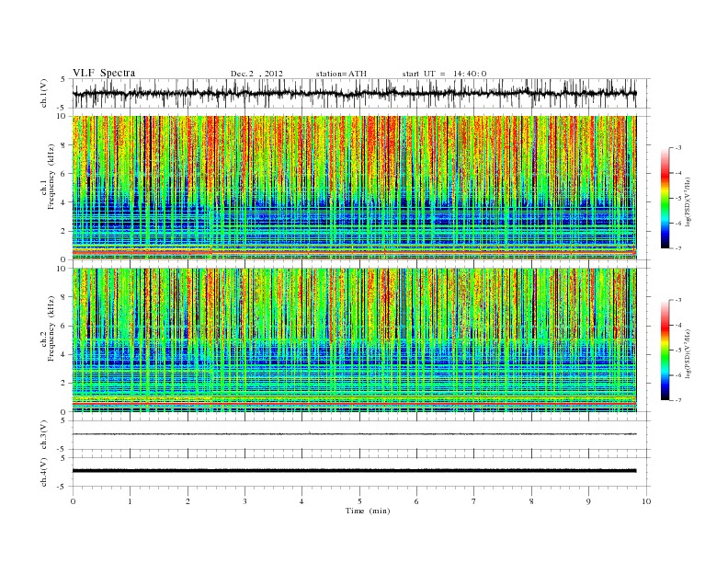This screenshot has width=728, height=563.
Task: Click time axis tick label "5"
Action: [x=359, y=501]
